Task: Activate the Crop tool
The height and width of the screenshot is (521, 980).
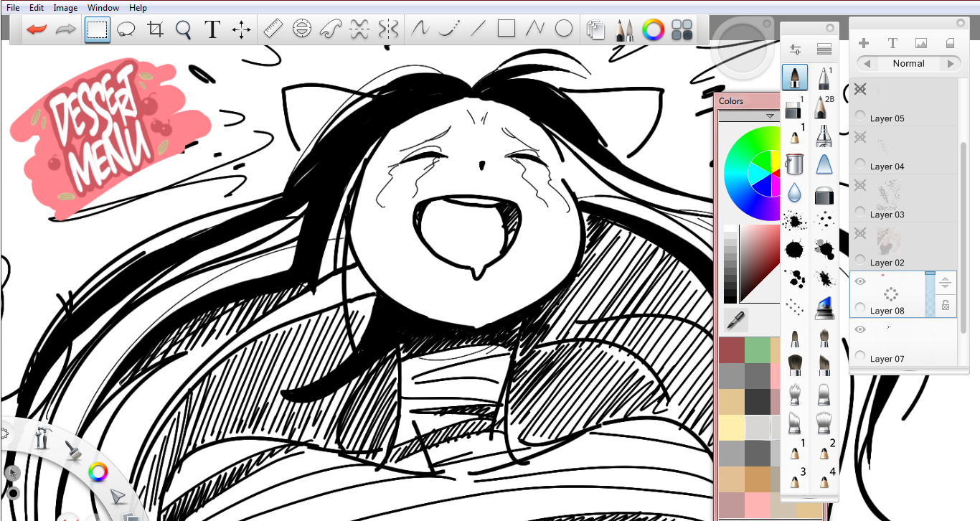Action: 155,29
